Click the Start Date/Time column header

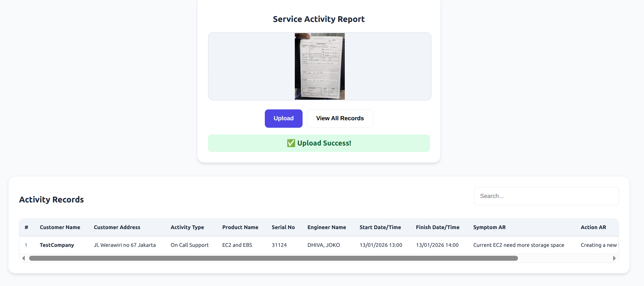point(380,227)
